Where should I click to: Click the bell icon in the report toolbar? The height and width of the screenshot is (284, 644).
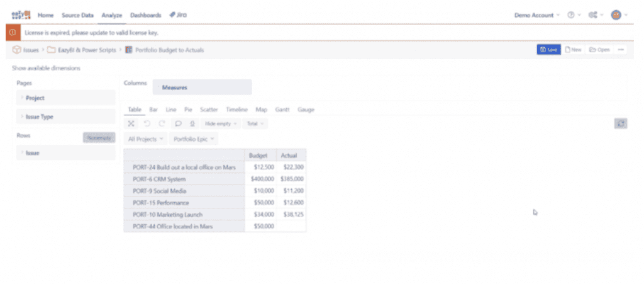coord(192,123)
